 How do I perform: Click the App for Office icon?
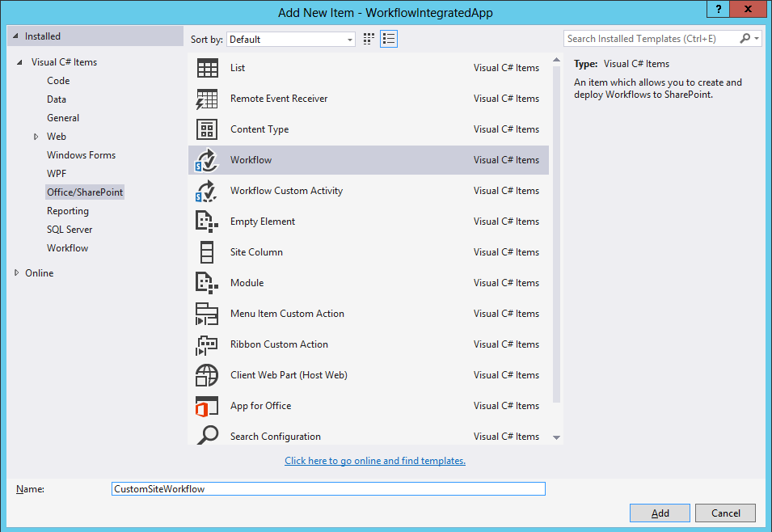tap(207, 407)
